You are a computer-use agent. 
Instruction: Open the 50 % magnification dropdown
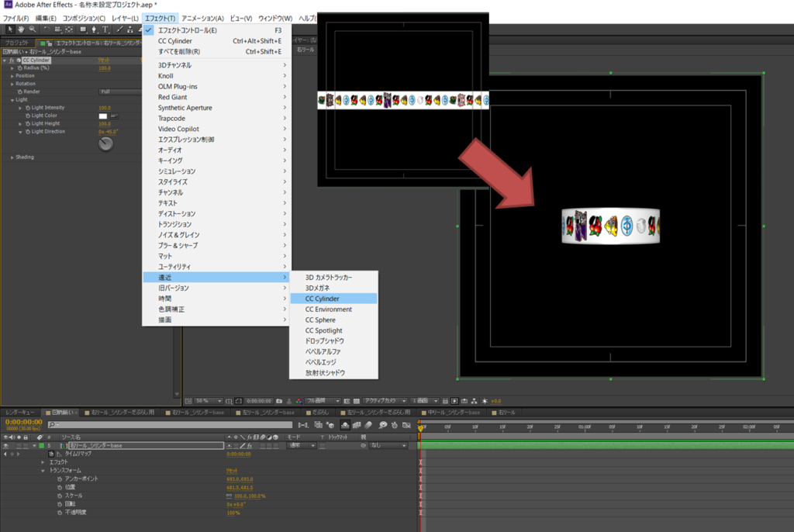209,401
